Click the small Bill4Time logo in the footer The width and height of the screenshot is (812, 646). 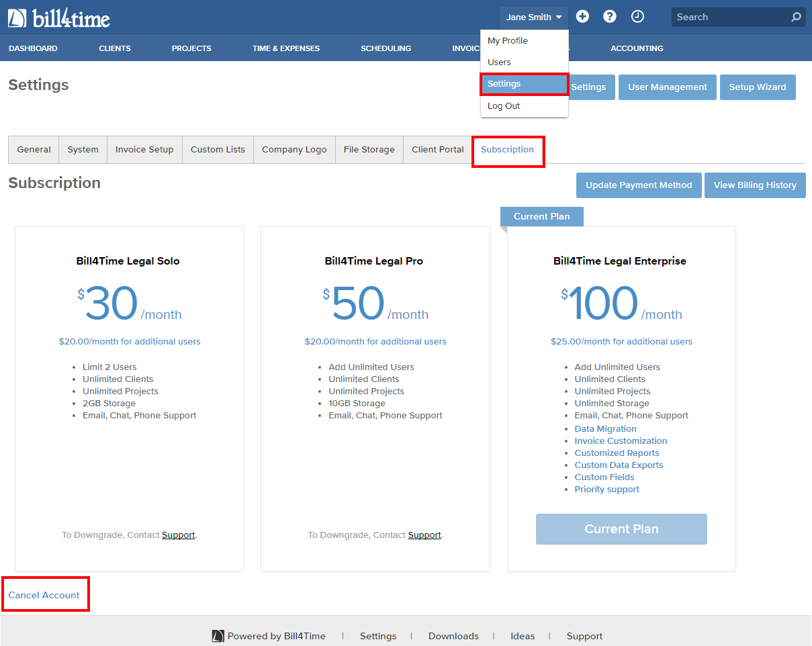coord(218,636)
